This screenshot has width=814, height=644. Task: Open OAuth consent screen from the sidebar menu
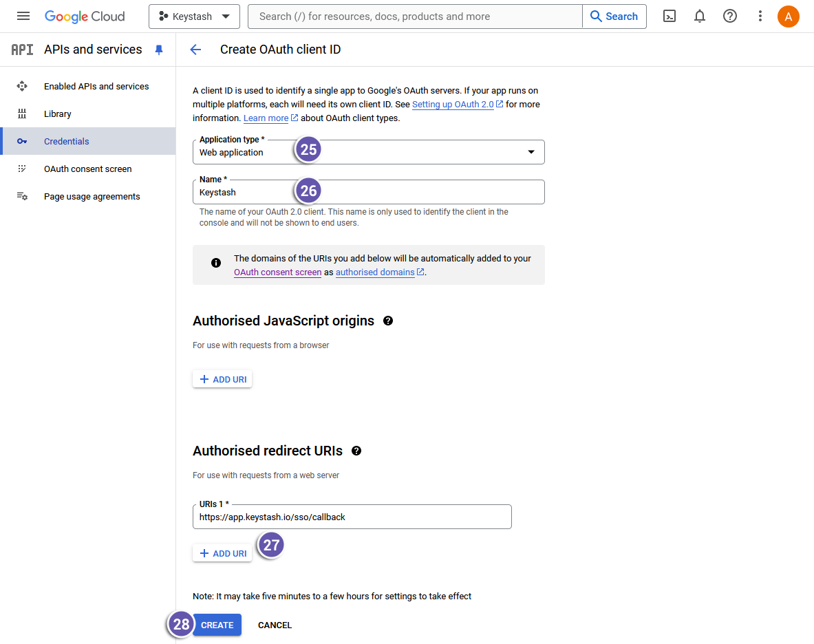(88, 169)
